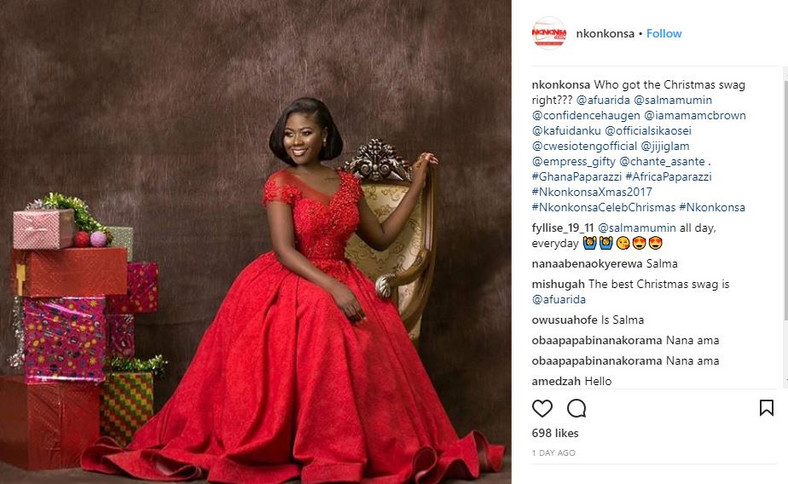The height and width of the screenshot is (484, 788).
Task: Open the #AfricaPaparazzi hashtag
Action: 668,177
